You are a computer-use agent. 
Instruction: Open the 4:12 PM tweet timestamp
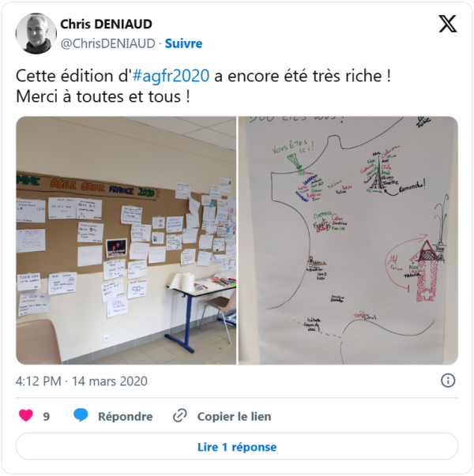click(x=39, y=381)
